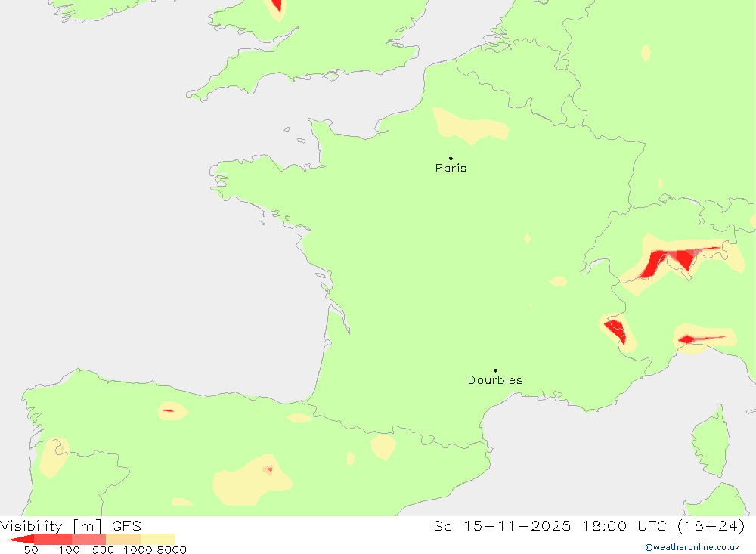The height and width of the screenshot is (554, 756).
Task: Click the 'Visibility [m] GFS' title text
Action: [x=71, y=525]
